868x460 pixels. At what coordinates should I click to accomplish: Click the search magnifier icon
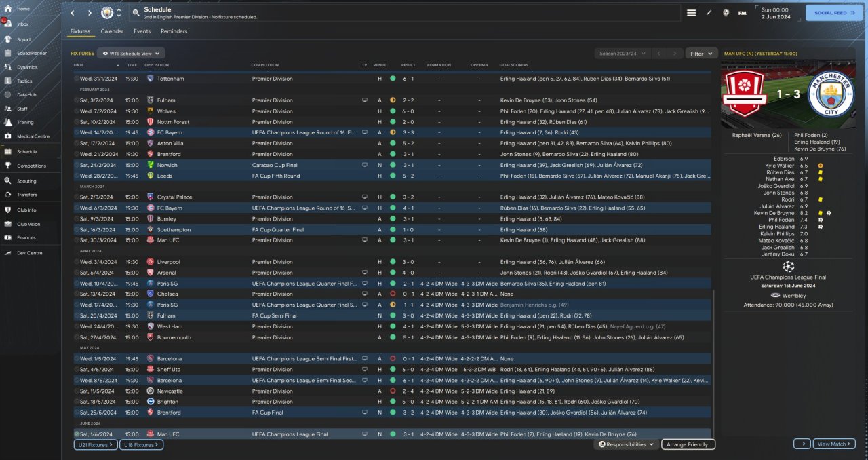(x=136, y=13)
